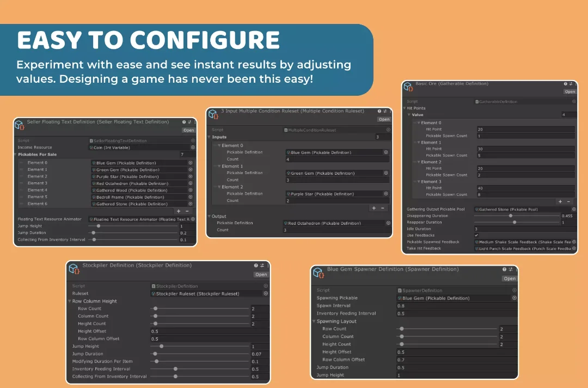Image resolution: width=588 pixels, height=388 pixels.
Task: Click Open in Seller Floating Text panel
Action: click(x=188, y=130)
